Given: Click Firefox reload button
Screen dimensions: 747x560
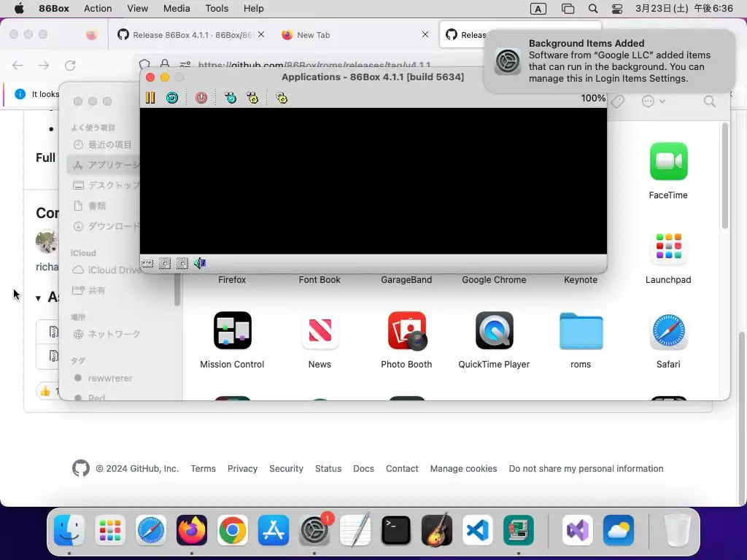Looking at the screenshot, I should (70, 65).
